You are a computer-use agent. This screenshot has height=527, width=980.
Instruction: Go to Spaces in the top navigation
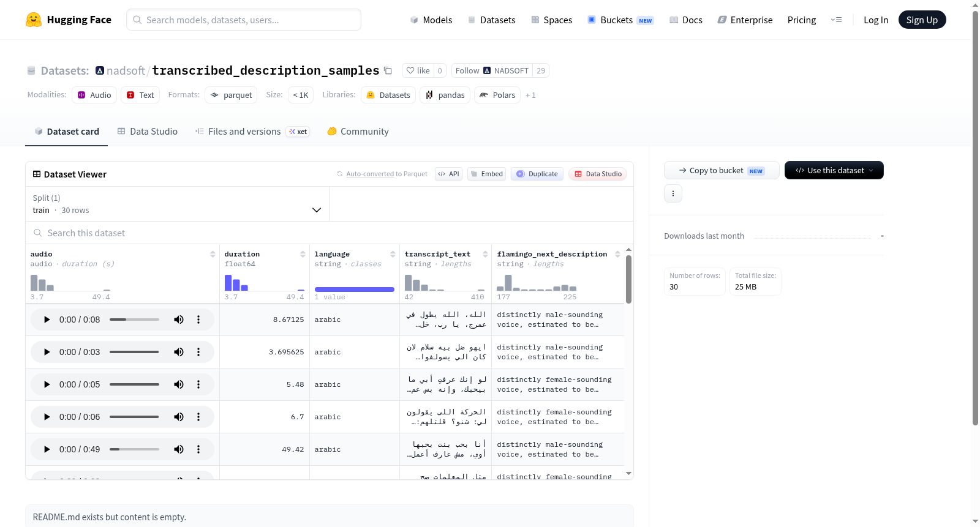pyautogui.click(x=552, y=20)
